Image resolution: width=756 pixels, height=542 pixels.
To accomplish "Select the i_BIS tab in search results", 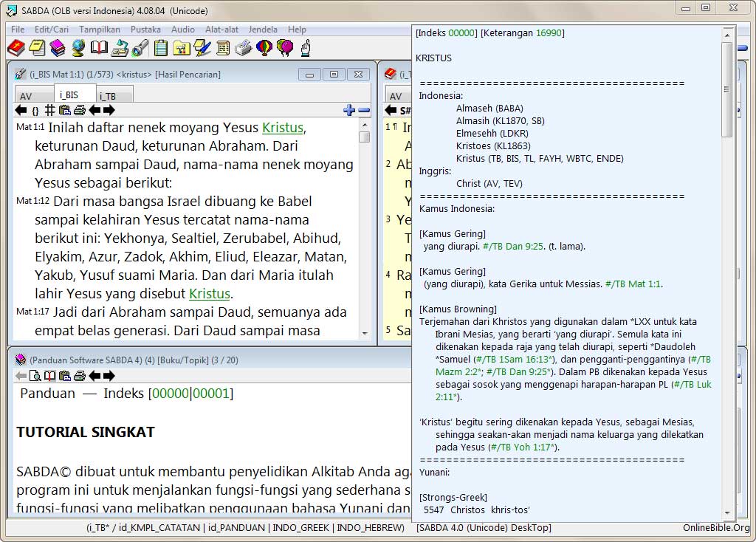I will tap(75, 94).
